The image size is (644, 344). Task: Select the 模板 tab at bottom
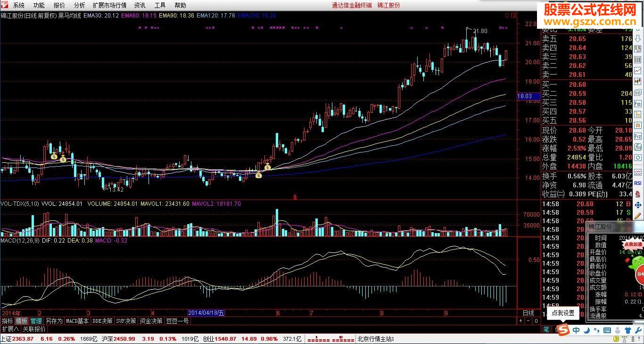(x=22, y=321)
